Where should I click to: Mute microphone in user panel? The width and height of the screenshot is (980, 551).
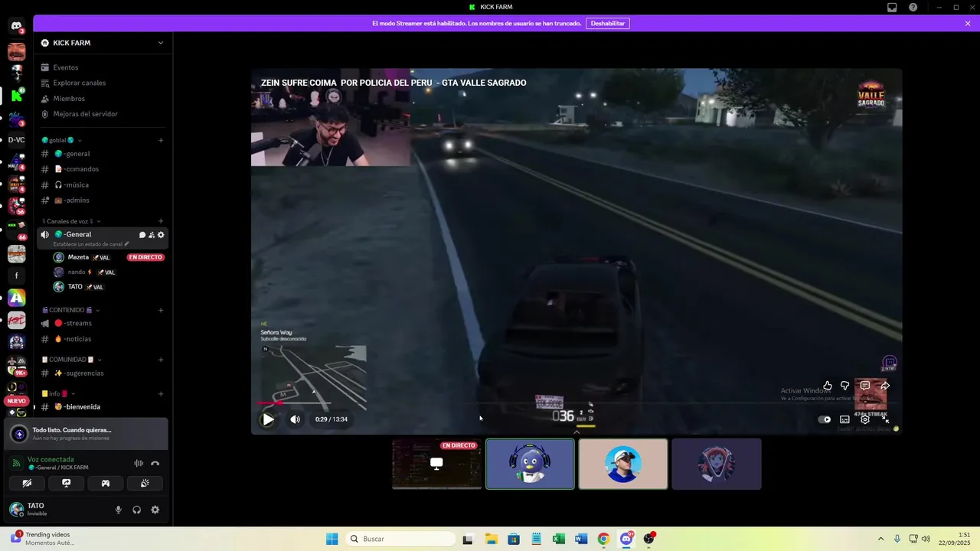118,510
